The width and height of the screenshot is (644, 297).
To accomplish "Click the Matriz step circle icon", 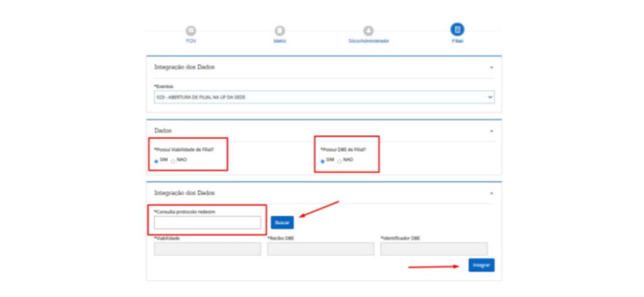I will [280, 31].
